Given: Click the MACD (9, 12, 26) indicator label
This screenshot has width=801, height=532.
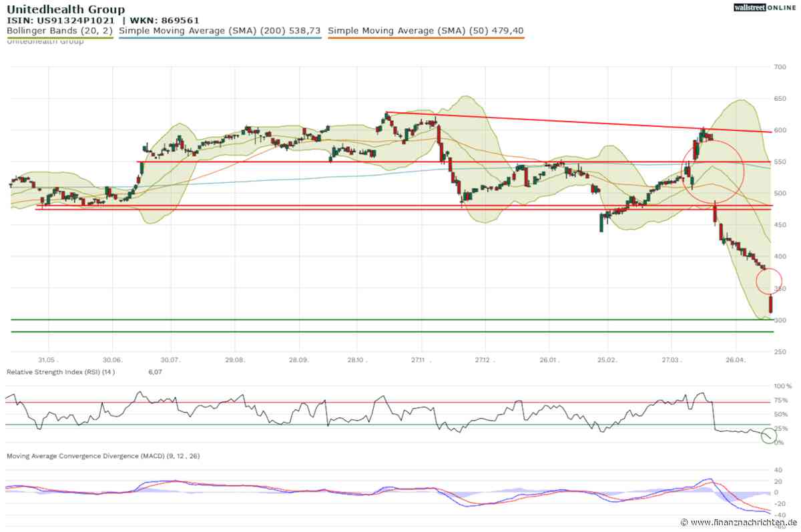Looking at the screenshot, I should coord(103,456).
